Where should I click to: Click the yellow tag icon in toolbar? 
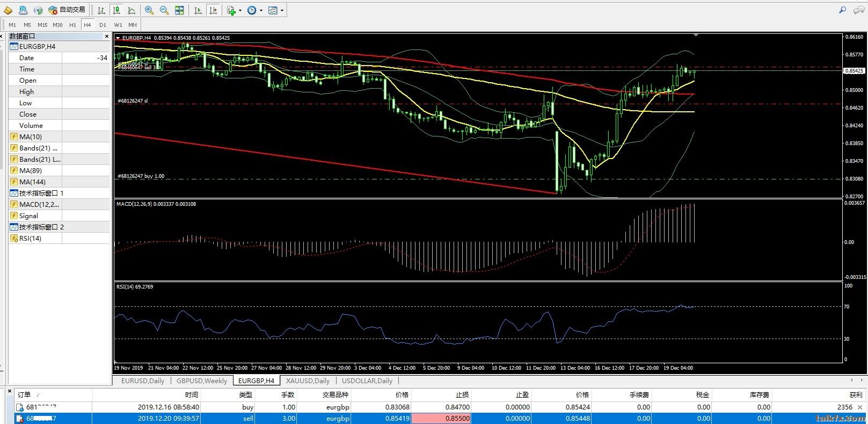(x=8, y=10)
